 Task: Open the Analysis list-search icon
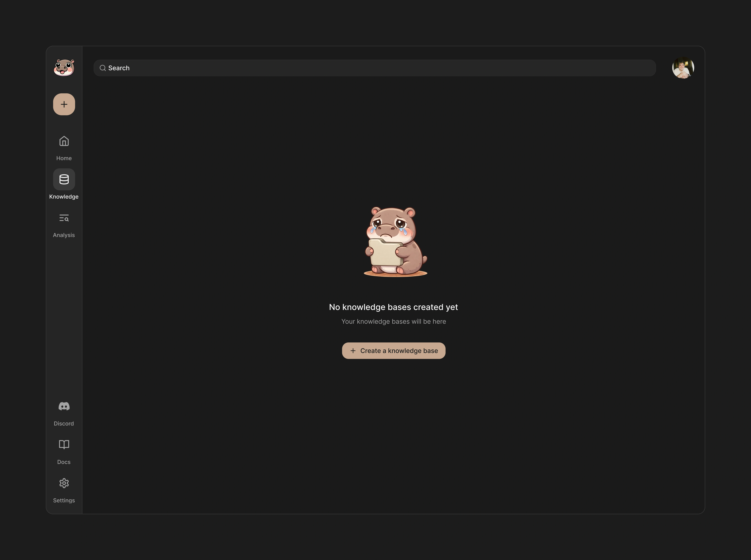64,218
